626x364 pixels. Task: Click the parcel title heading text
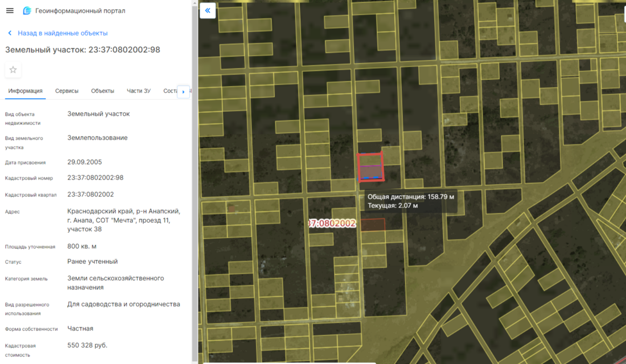[x=83, y=50]
